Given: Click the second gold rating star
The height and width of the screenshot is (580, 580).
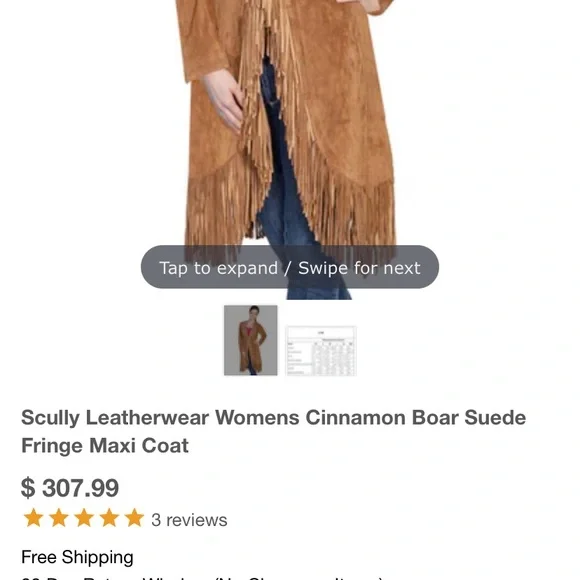Looking at the screenshot, I should tap(58, 518).
